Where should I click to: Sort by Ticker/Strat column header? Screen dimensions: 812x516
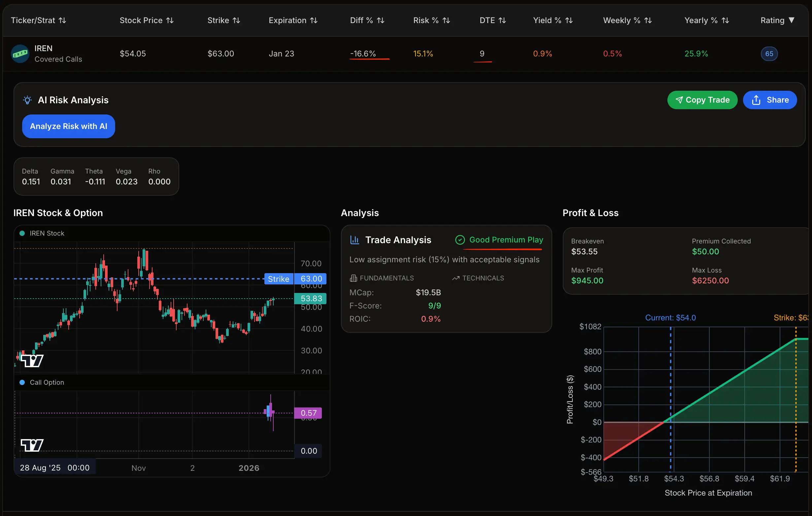pyautogui.click(x=38, y=20)
